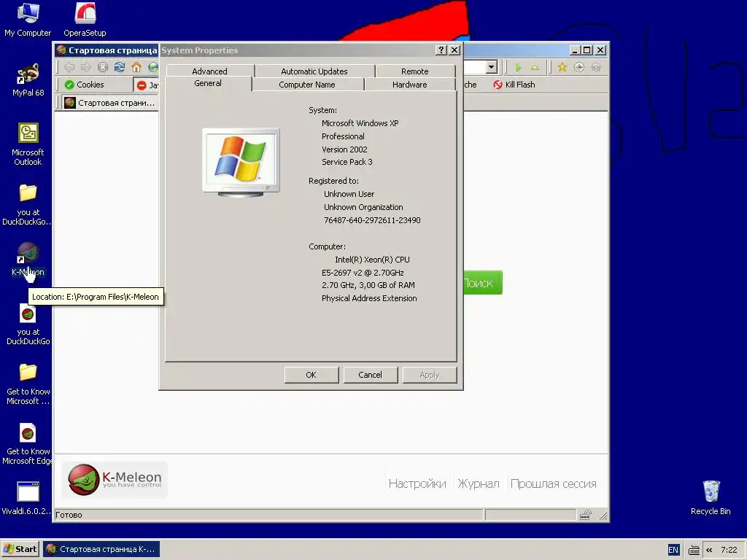
Task: Open History clock icon in K-Meleon
Action: [x=578, y=67]
